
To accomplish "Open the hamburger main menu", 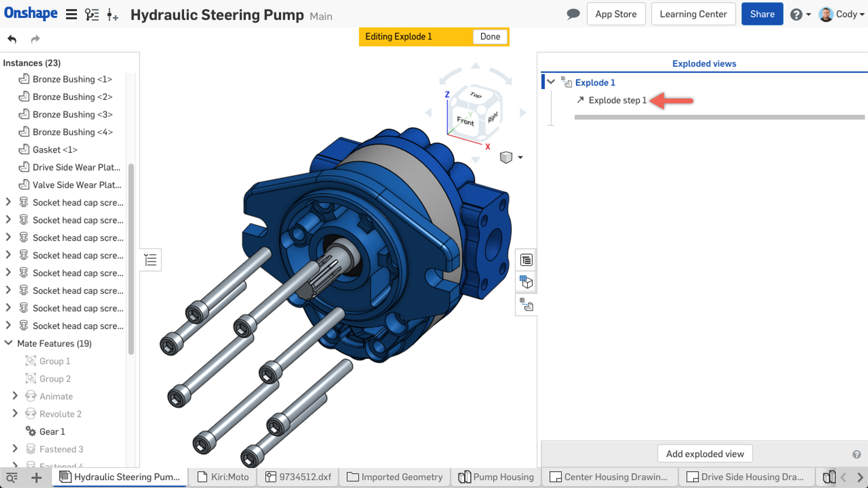I will (x=71, y=15).
